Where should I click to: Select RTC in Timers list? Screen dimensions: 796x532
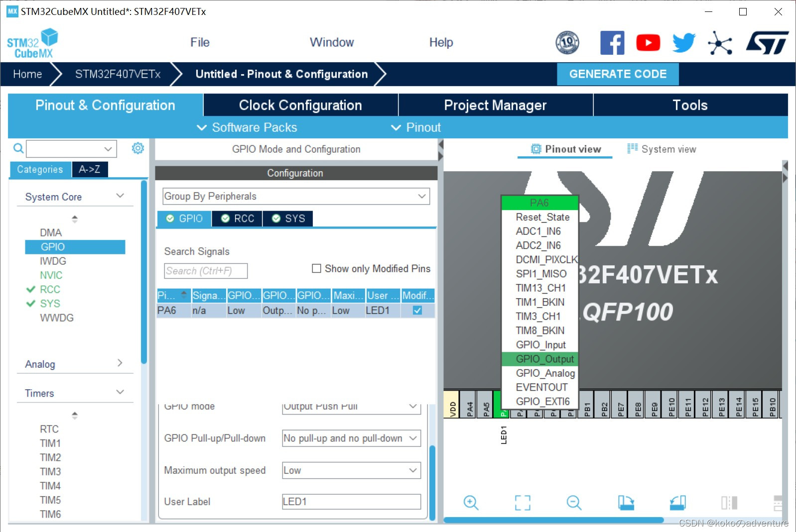point(49,429)
